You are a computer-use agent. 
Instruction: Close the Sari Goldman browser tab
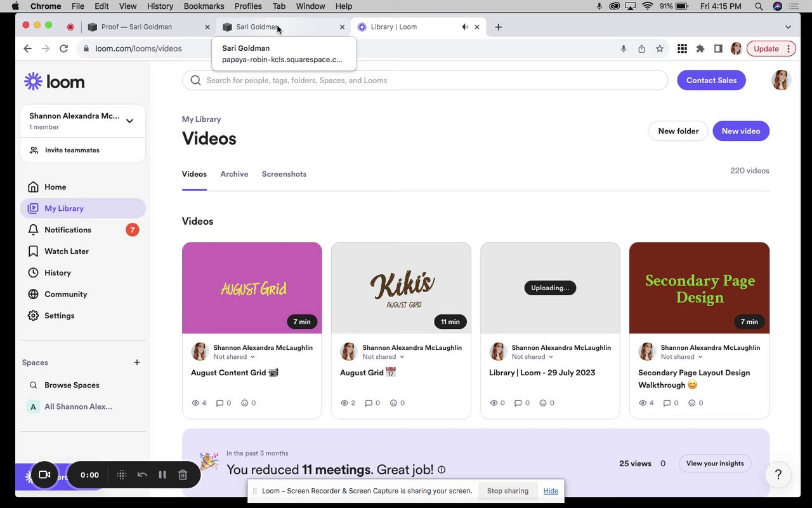[342, 27]
